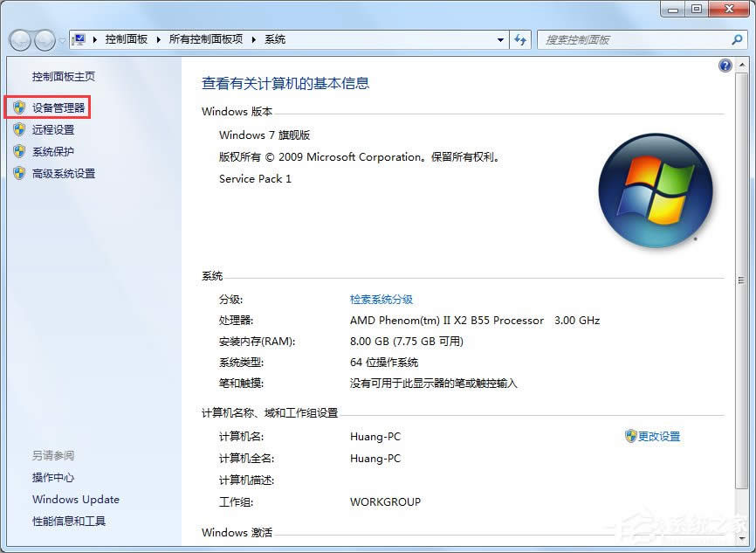Click the refresh icon next to the address bar
This screenshot has height=553, width=756.
coord(520,39)
